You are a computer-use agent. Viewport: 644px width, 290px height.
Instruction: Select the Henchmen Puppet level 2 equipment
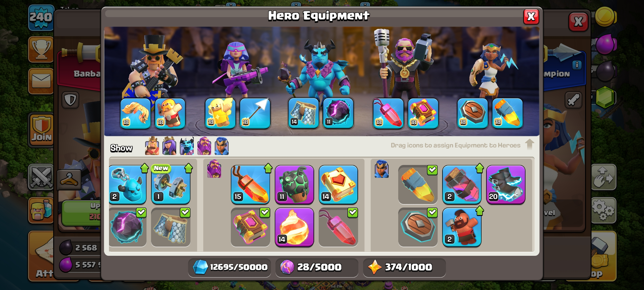(x=128, y=184)
